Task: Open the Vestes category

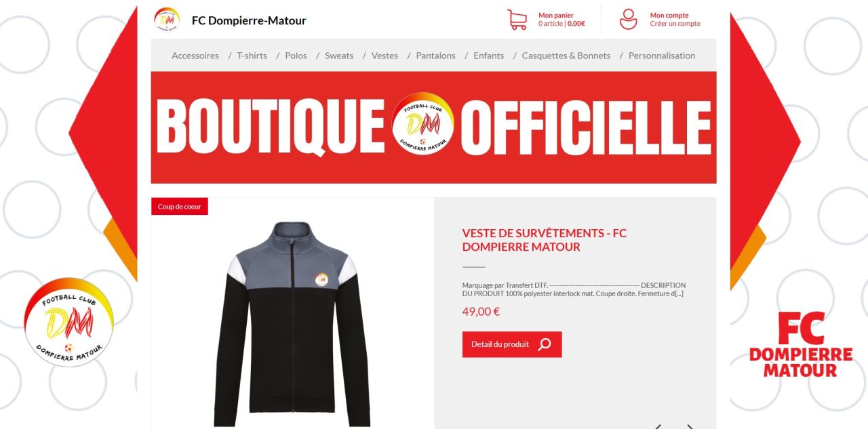Action: (x=384, y=56)
